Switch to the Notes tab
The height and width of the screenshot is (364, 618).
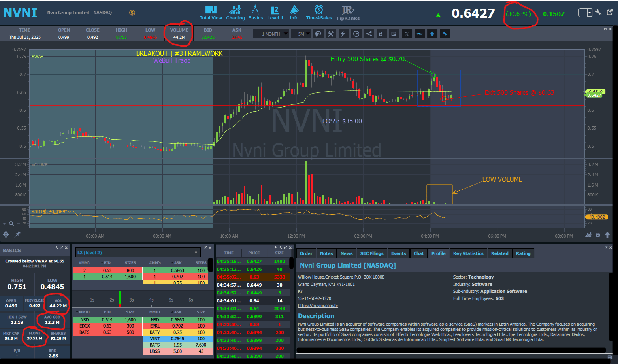click(326, 253)
